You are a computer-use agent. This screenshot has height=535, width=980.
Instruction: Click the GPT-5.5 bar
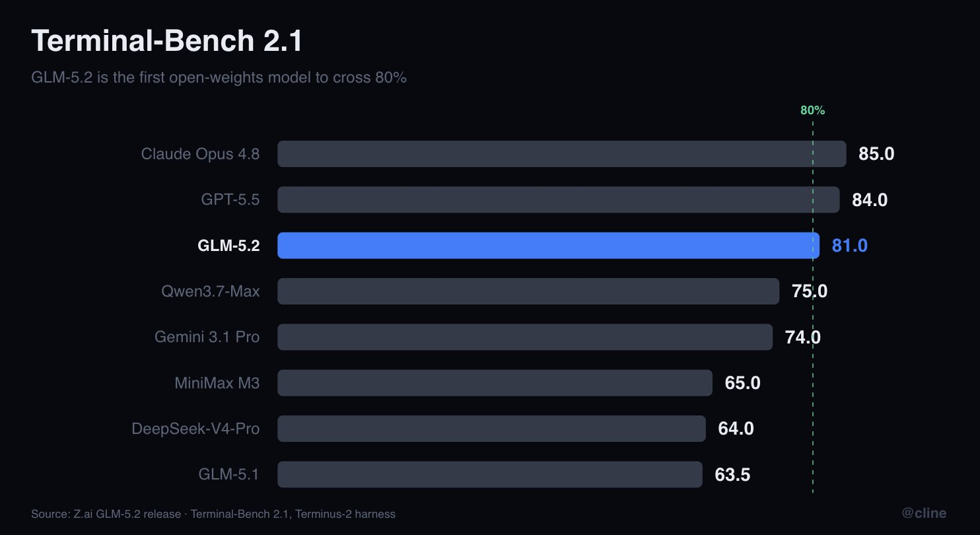pyautogui.click(x=558, y=199)
